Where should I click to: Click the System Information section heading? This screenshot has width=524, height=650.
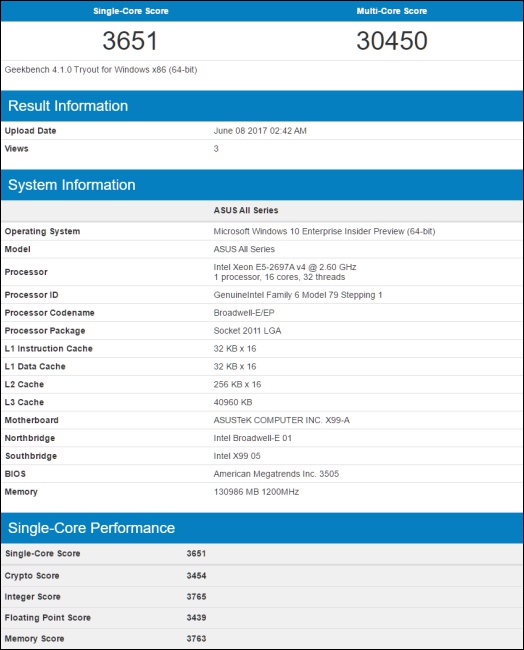pyautogui.click(x=72, y=185)
